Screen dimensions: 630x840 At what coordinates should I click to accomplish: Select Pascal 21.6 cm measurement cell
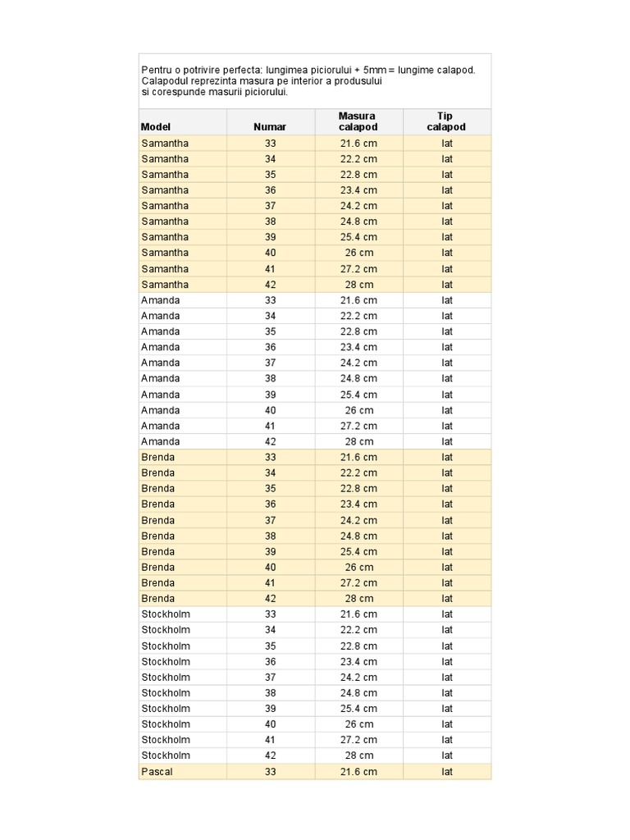(359, 771)
